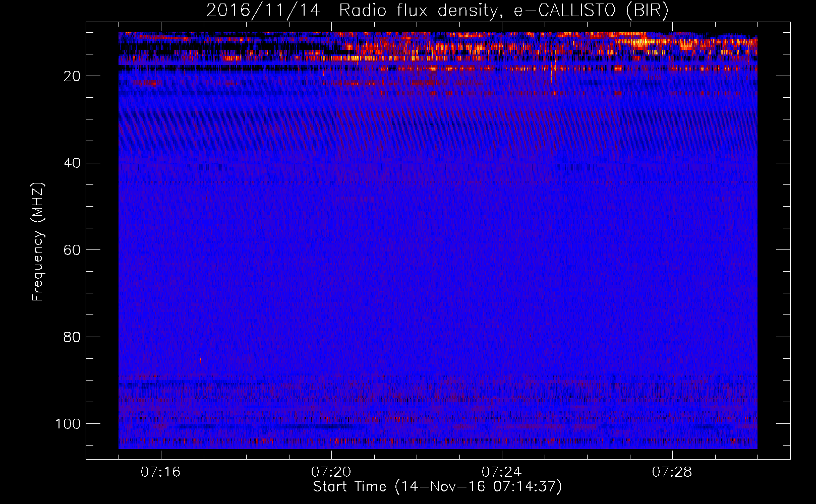Click the plot title '2016/11/14 Radio flux density, e-CALLISTO (BIR)'

[x=437, y=11]
